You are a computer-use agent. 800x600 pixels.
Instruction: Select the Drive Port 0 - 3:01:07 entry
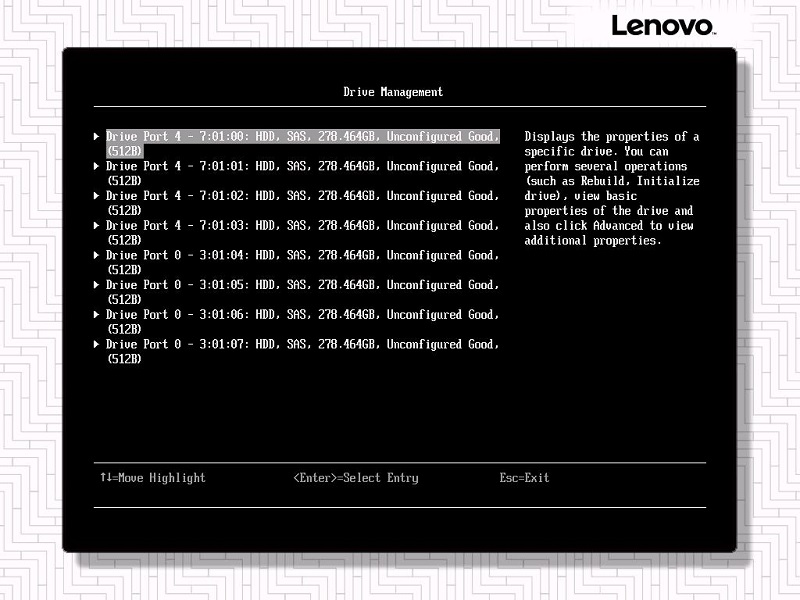click(300, 344)
